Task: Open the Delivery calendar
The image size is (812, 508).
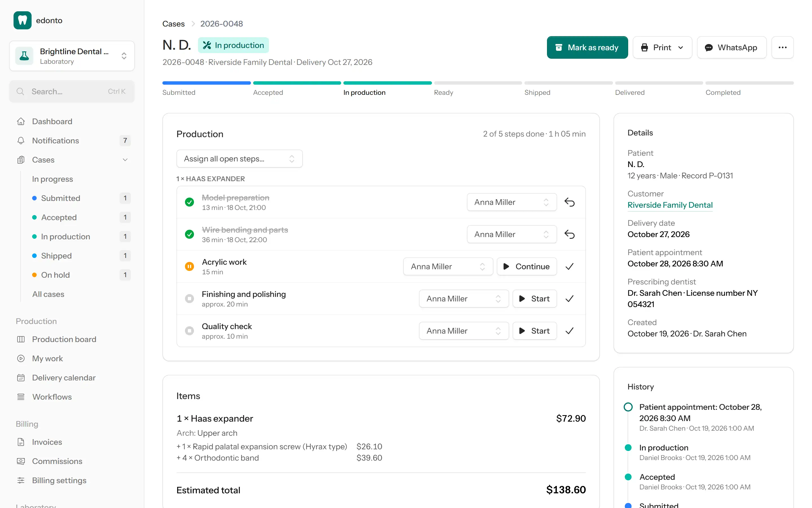Action: coord(72,378)
